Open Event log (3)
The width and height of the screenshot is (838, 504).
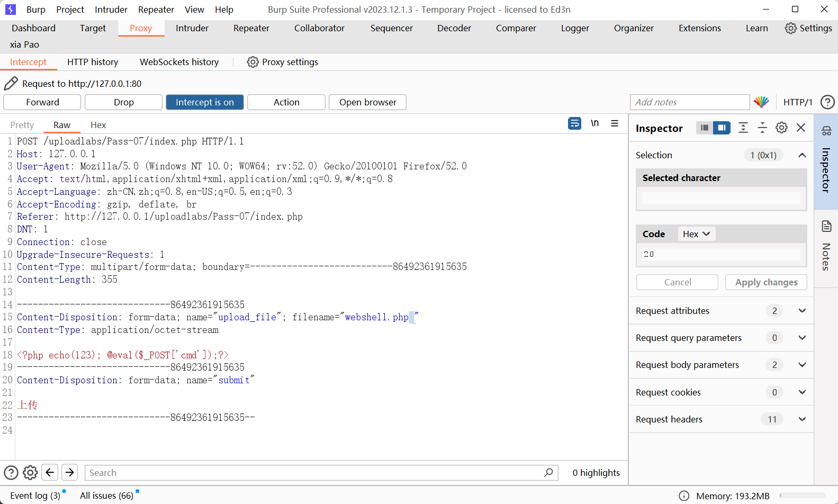tap(35, 496)
